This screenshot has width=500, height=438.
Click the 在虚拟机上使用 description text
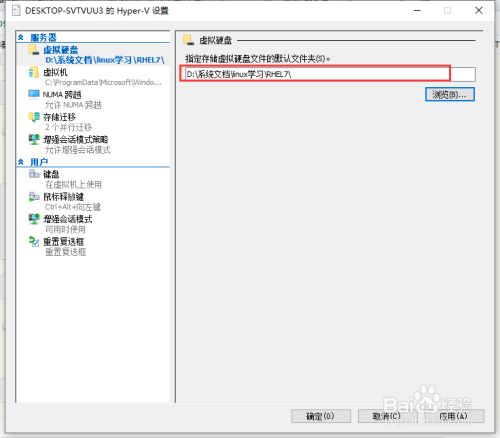(73, 184)
